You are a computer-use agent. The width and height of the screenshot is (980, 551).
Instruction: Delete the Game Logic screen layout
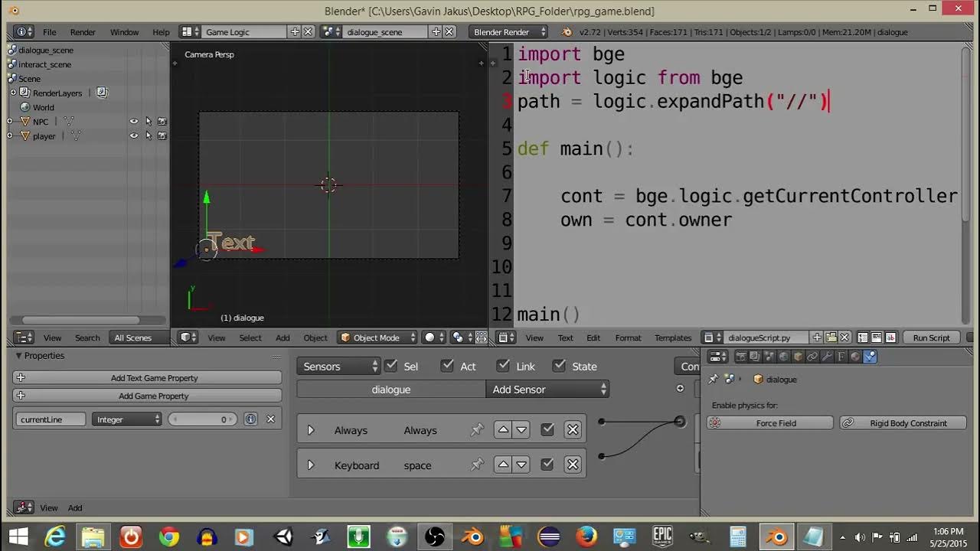(308, 31)
